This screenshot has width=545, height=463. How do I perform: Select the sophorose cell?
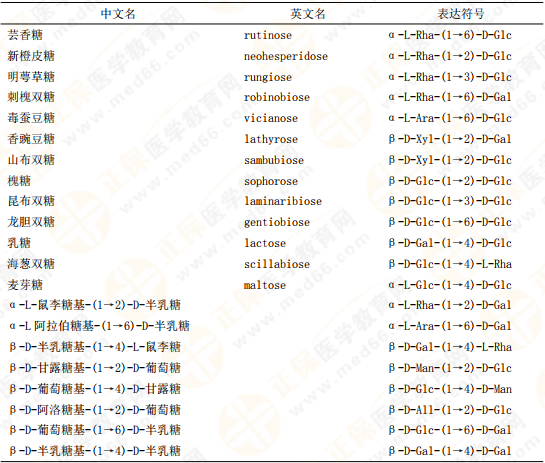click(271, 181)
